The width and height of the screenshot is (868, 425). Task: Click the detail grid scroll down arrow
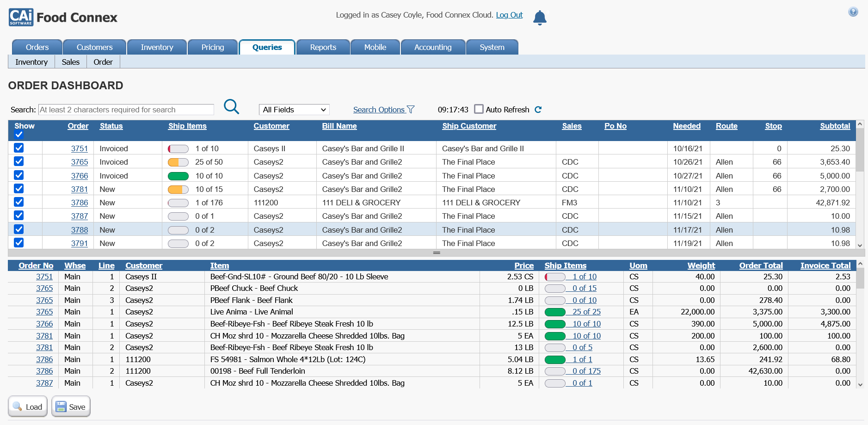pyautogui.click(x=860, y=384)
